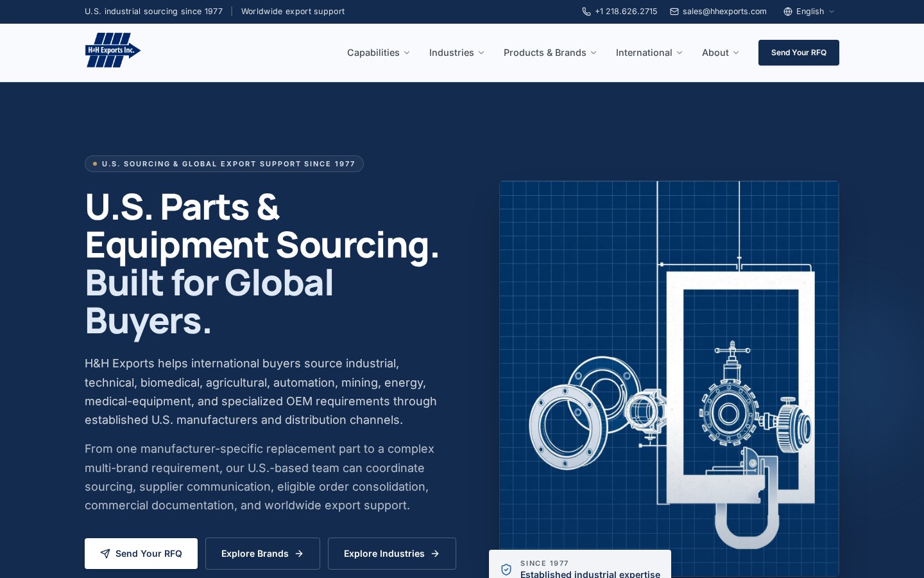Click the globe language icon
This screenshot has width=924, height=578.
(x=788, y=12)
